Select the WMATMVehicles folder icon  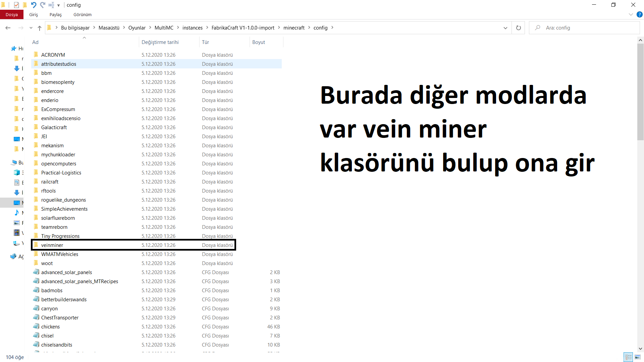(x=36, y=254)
